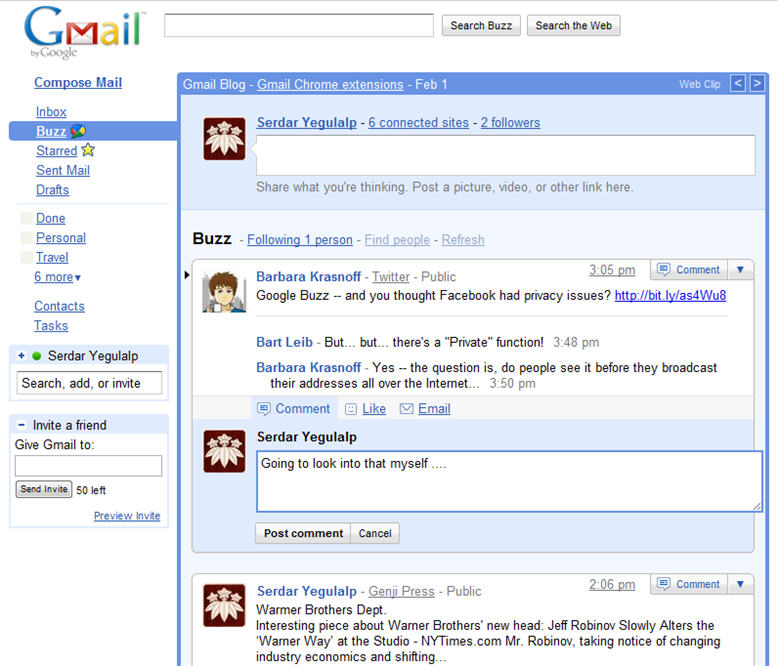Open Tasks
The height and width of the screenshot is (666, 778).
[51, 326]
